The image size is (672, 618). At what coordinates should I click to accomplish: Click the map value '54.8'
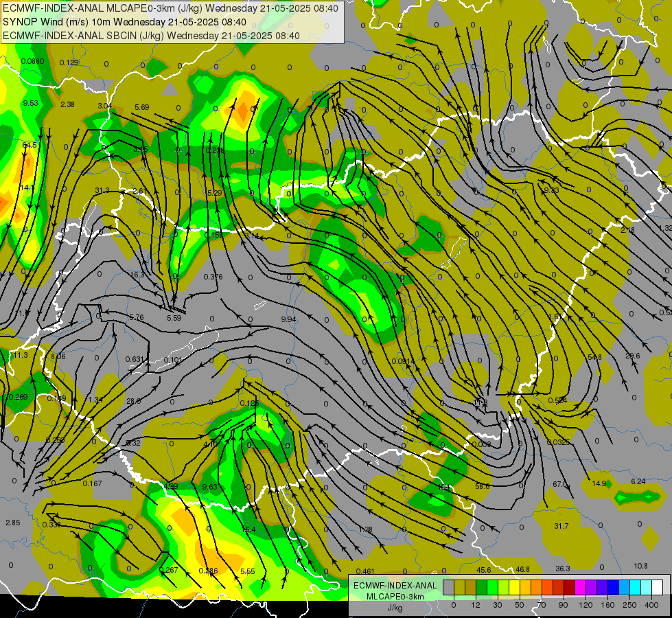point(594,357)
